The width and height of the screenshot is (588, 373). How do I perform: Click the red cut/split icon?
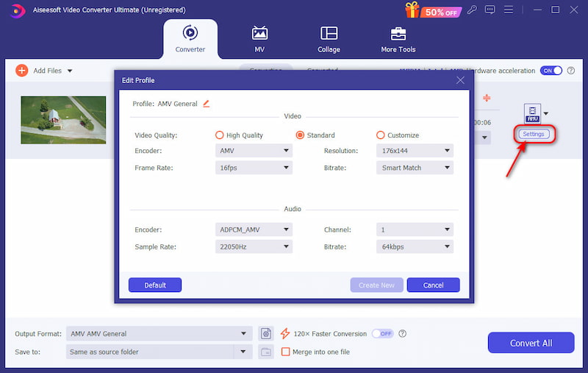point(487,98)
